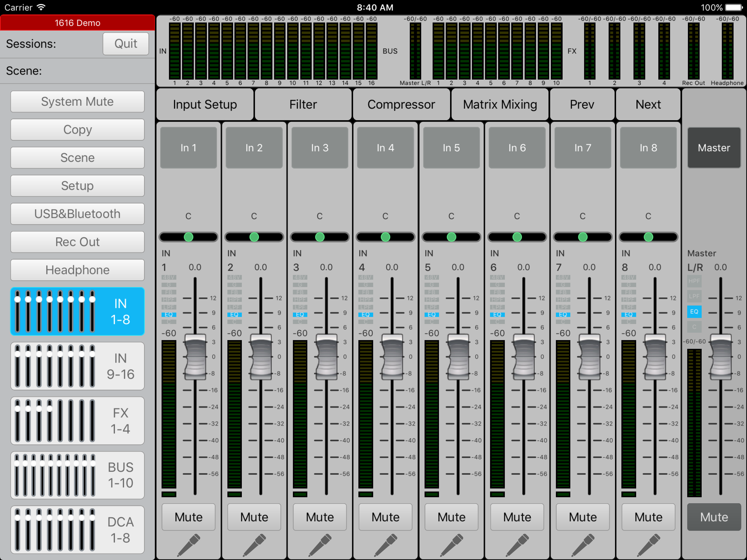Select the In 6 channel name label
747x560 pixels.
click(517, 147)
